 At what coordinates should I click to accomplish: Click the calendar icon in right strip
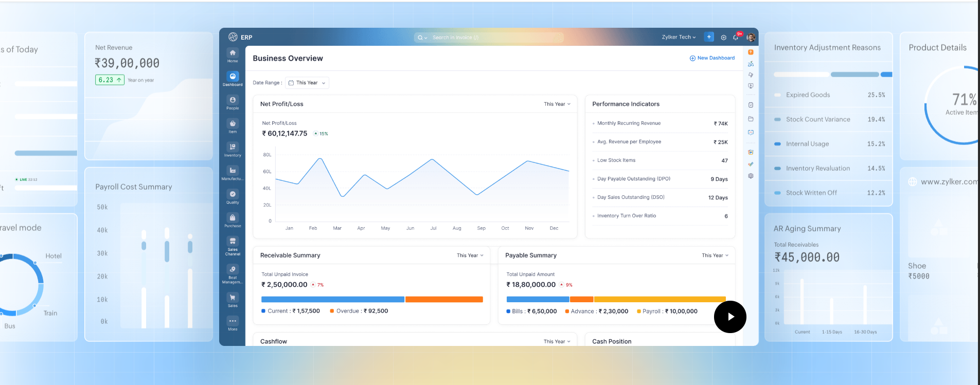[751, 152]
